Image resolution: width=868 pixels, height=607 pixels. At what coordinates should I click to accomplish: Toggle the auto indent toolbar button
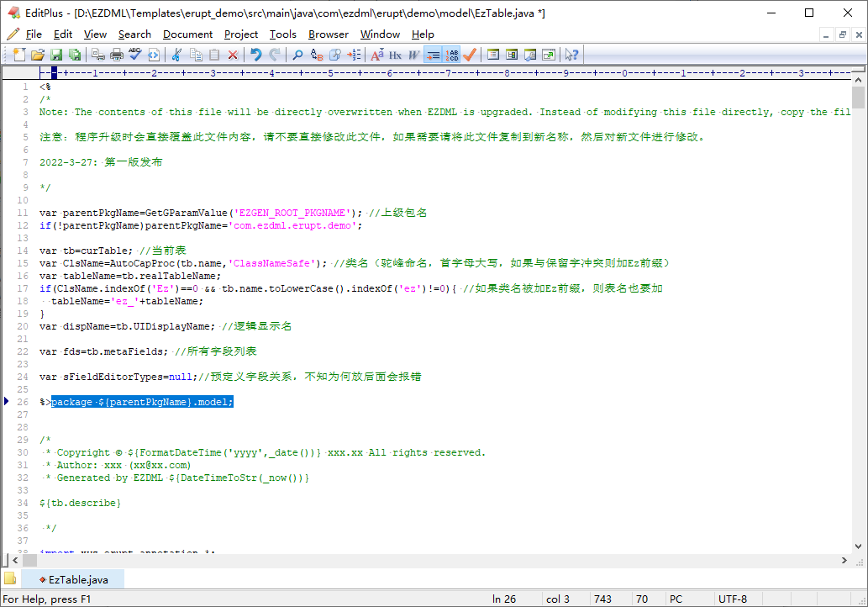click(433, 55)
